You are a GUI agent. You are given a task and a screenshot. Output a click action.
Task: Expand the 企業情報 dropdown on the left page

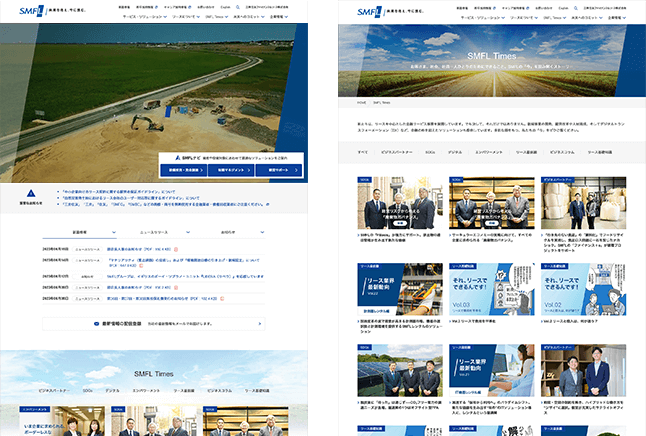(x=276, y=18)
